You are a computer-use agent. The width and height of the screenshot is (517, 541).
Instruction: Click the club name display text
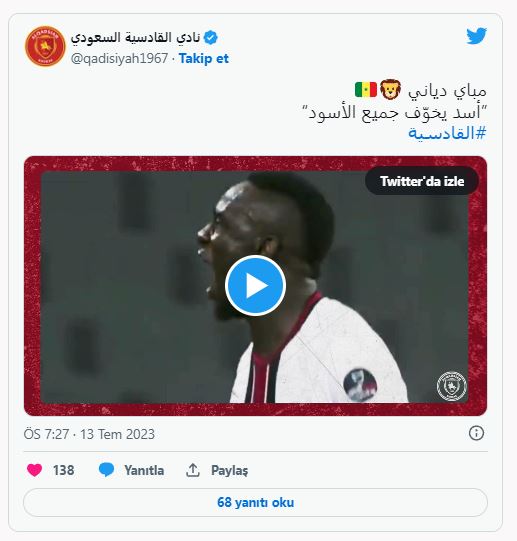(x=135, y=38)
